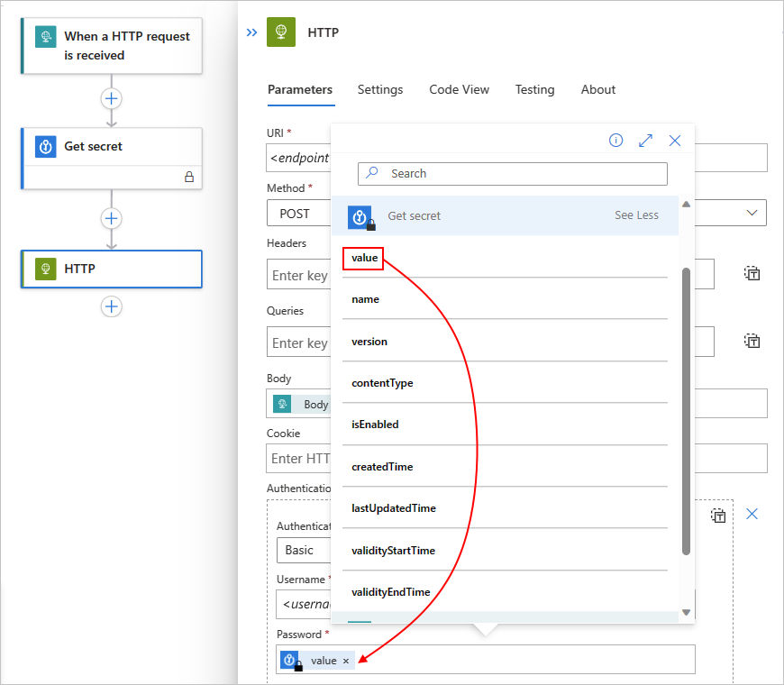The width and height of the screenshot is (784, 685).
Task: Add step below the HTTP action
Action: [111, 306]
